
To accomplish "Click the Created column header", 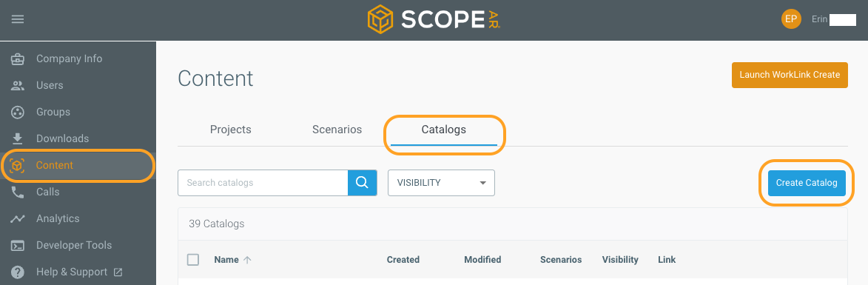I will click(403, 260).
